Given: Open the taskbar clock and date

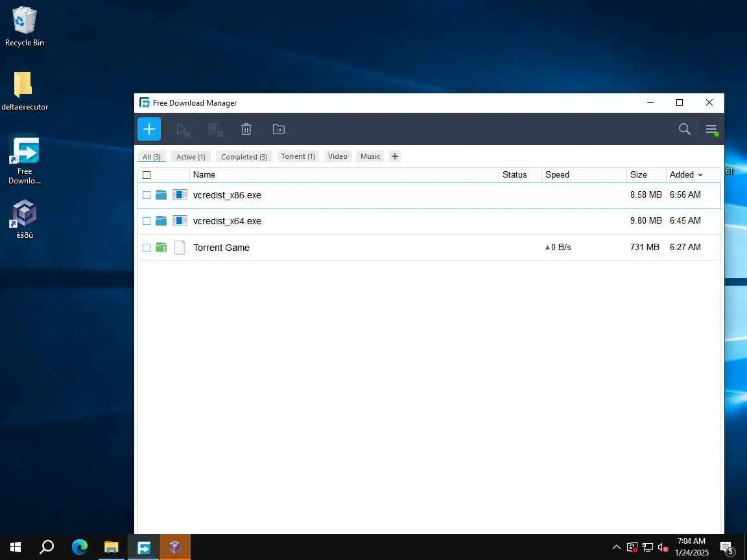Looking at the screenshot, I should (692, 547).
